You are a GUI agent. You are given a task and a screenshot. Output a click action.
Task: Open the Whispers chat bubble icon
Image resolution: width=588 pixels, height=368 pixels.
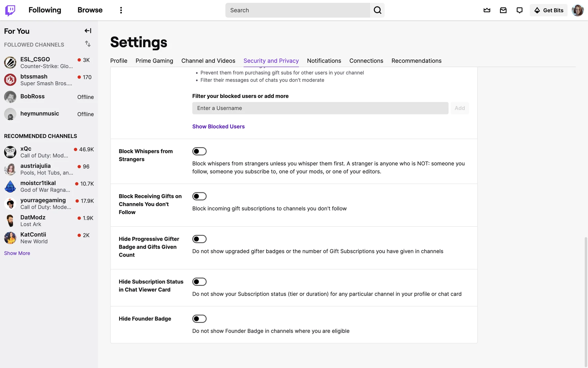[519, 10]
